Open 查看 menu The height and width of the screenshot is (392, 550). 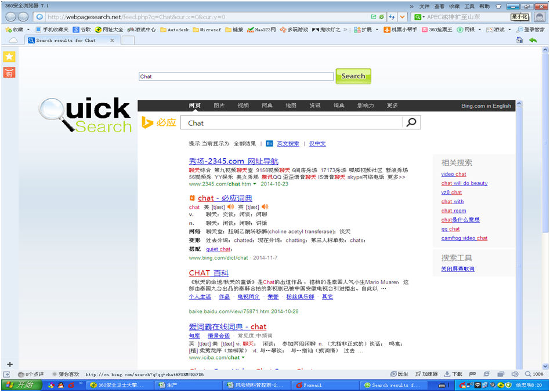(439, 6)
